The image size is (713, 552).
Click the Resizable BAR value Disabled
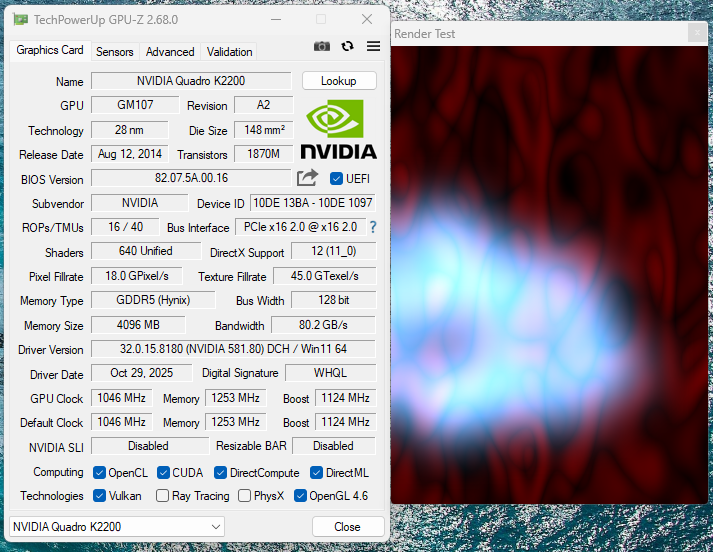333,446
